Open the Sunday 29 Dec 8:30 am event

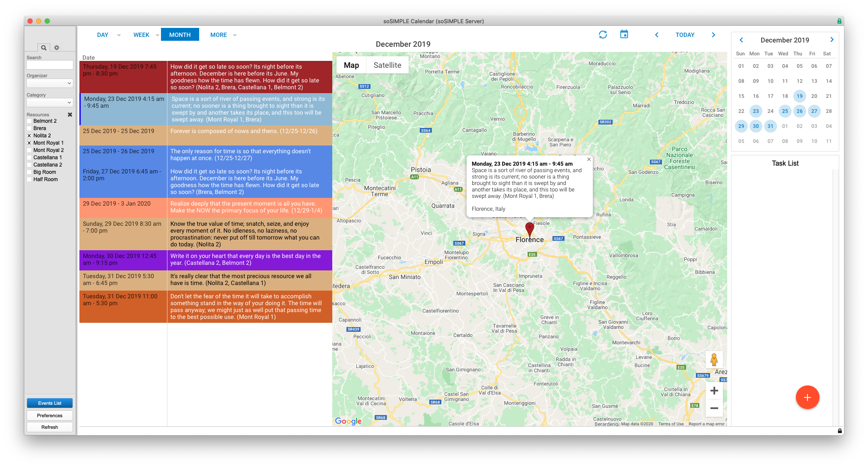206,234
